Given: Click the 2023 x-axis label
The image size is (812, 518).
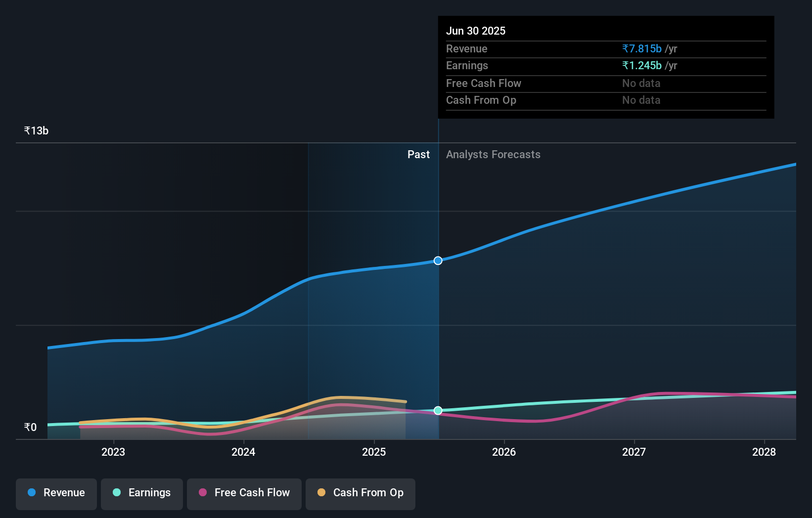Looking at the screenshot, I should (113, 452).
